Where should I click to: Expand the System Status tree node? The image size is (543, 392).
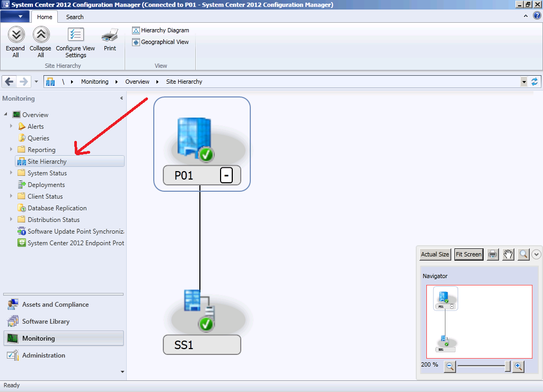(11, 172)
